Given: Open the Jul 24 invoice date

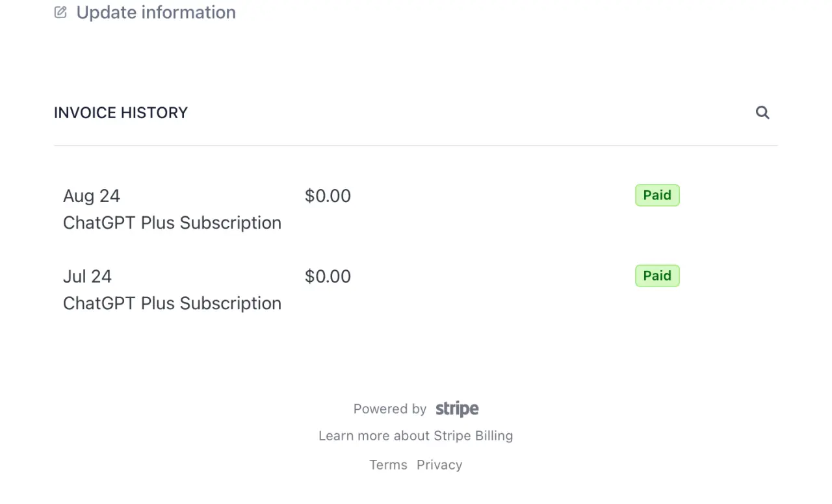Looking at the screenshot, I should tap(87, 277).
